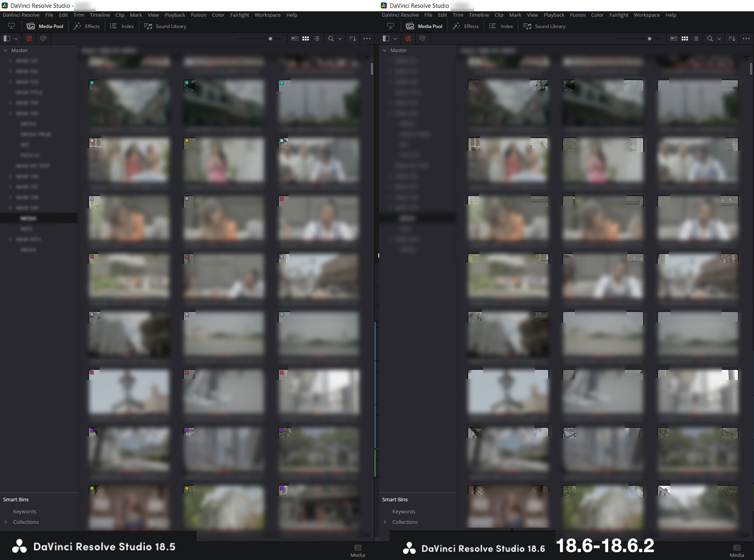The image size is (754, 560).
Task: Click Master bin label in left window
Action: tap(19, 51)
